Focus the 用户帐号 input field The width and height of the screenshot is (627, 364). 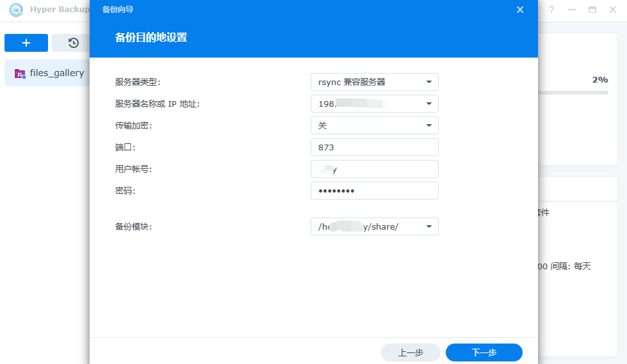coord(374,169)
